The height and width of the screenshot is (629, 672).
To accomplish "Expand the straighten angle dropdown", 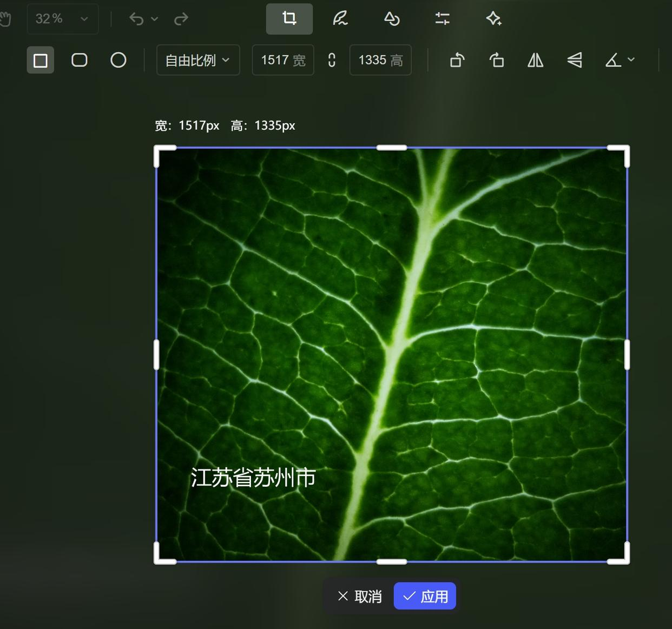I will click(620, 60).
